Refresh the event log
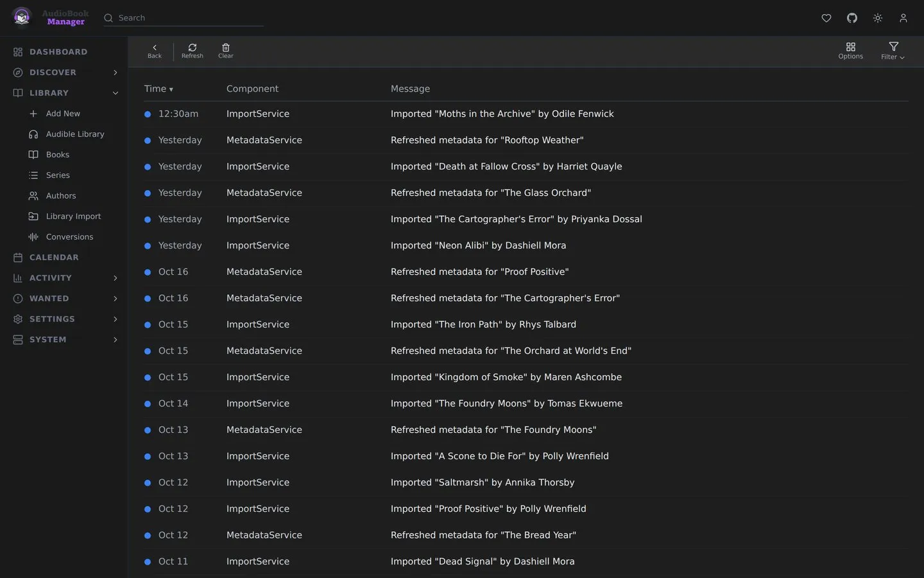The width and height of the screenshot is (924, 578). pyautogui.click(x=193, y=51)
